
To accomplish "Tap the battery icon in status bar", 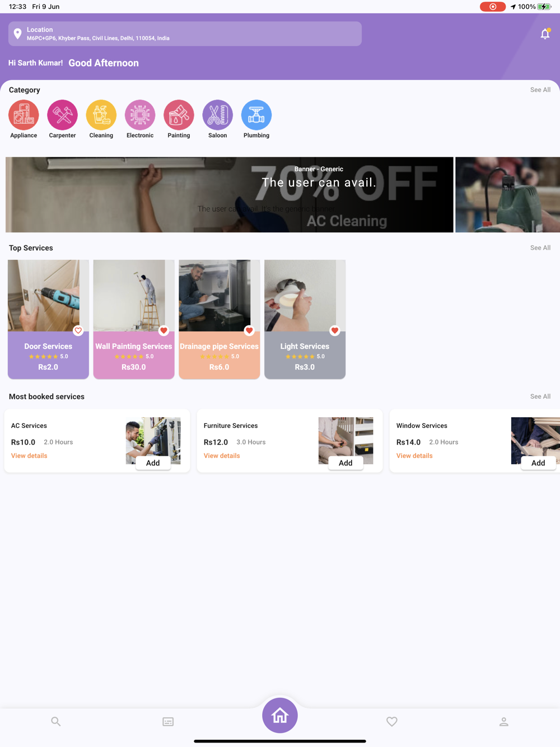I will point(544,7).
